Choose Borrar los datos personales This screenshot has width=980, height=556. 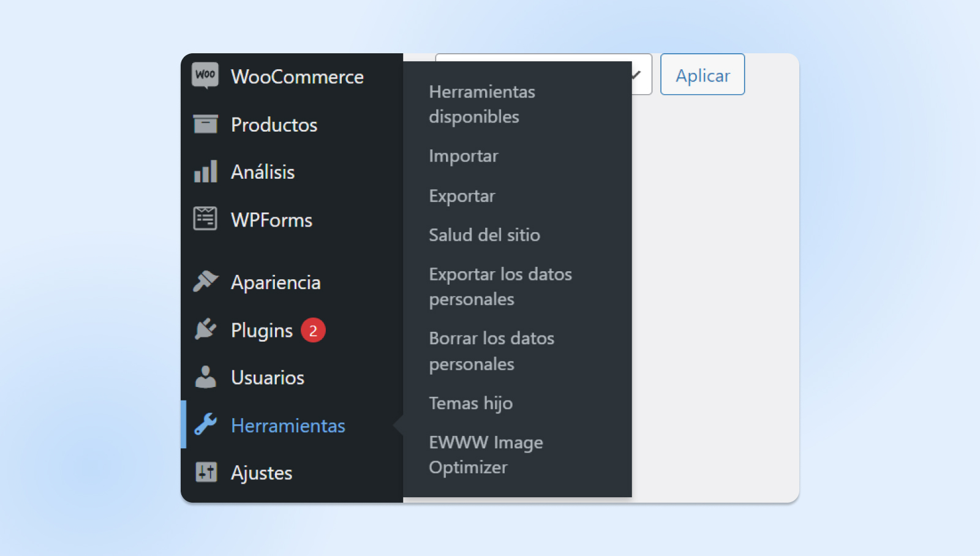coord(491,351)
